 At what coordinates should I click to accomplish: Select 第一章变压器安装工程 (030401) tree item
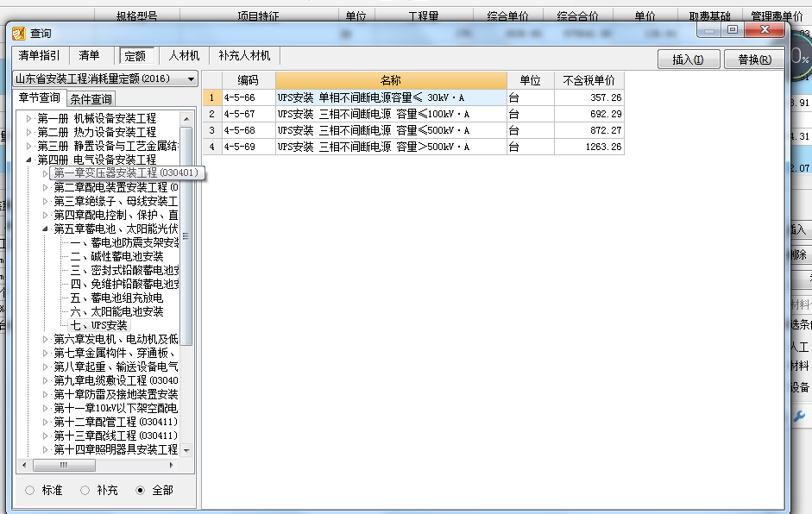coord(126,172)
